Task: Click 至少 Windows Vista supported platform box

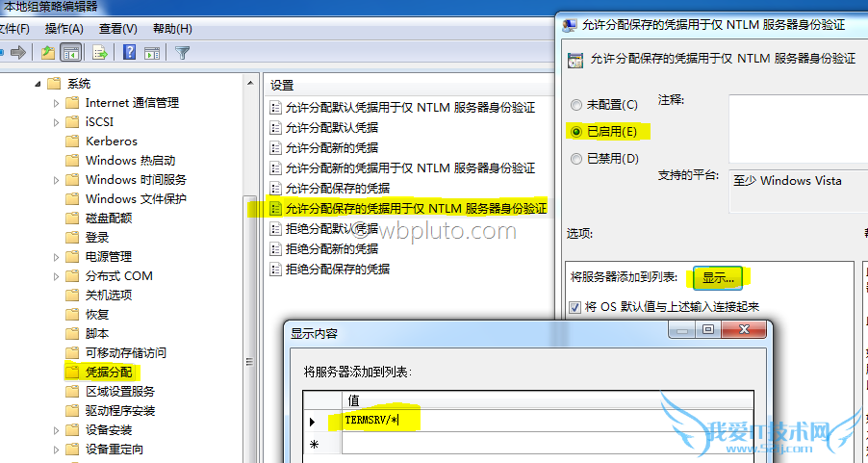Action: (799, 191)
